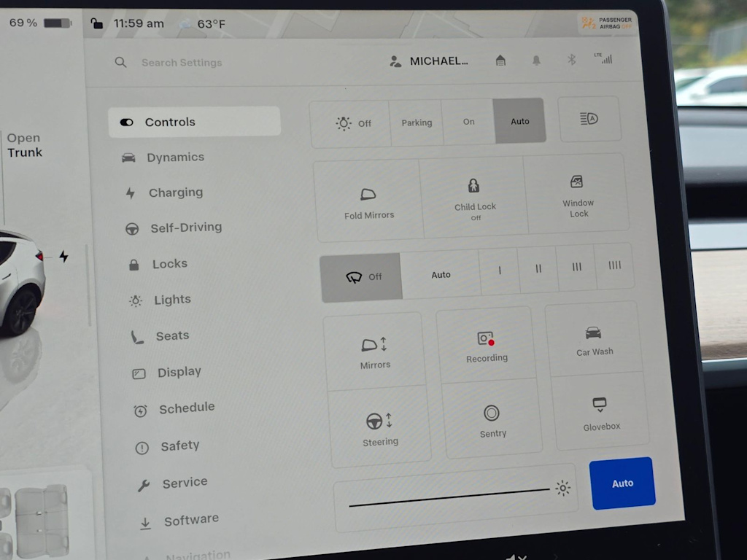
Task: Select wiper speed IIII
Action: click(x=614, y=265)
